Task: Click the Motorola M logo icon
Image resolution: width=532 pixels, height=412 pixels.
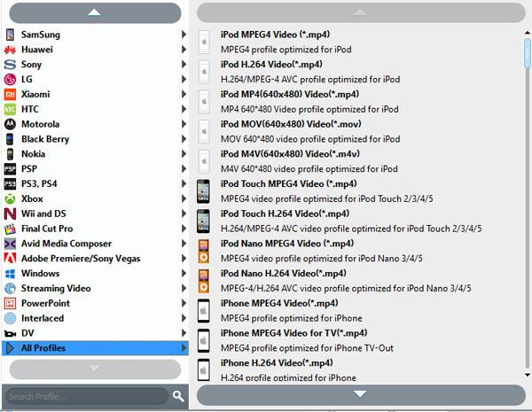Action: click(10, 124)
